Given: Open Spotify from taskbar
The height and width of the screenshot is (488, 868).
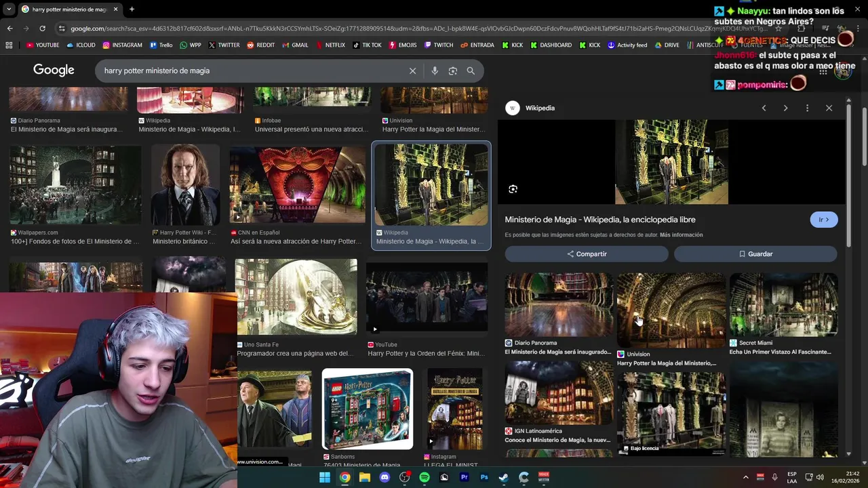Looking at the screenshot, I should [x=425, y=477].
